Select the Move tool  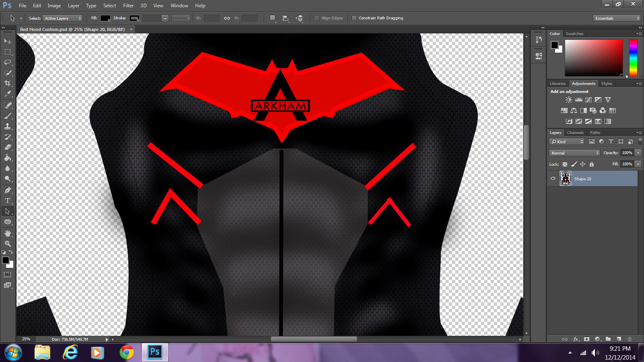click(x=8, y=41)
